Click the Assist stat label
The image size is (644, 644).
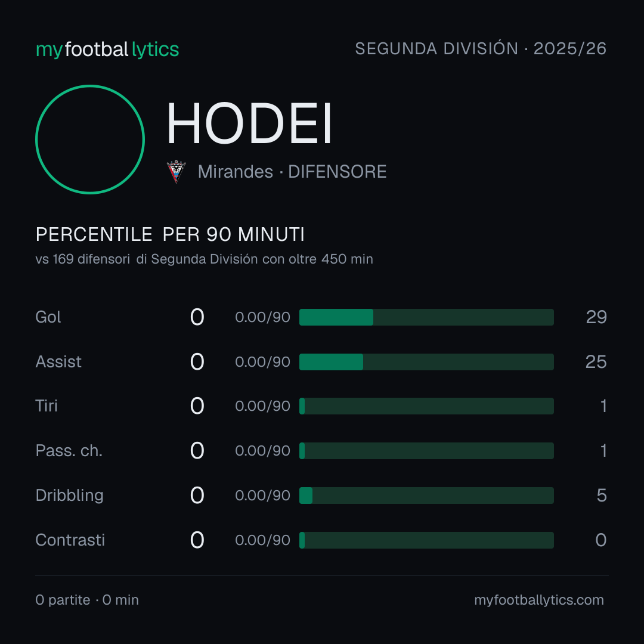click(x=58, y=362)
